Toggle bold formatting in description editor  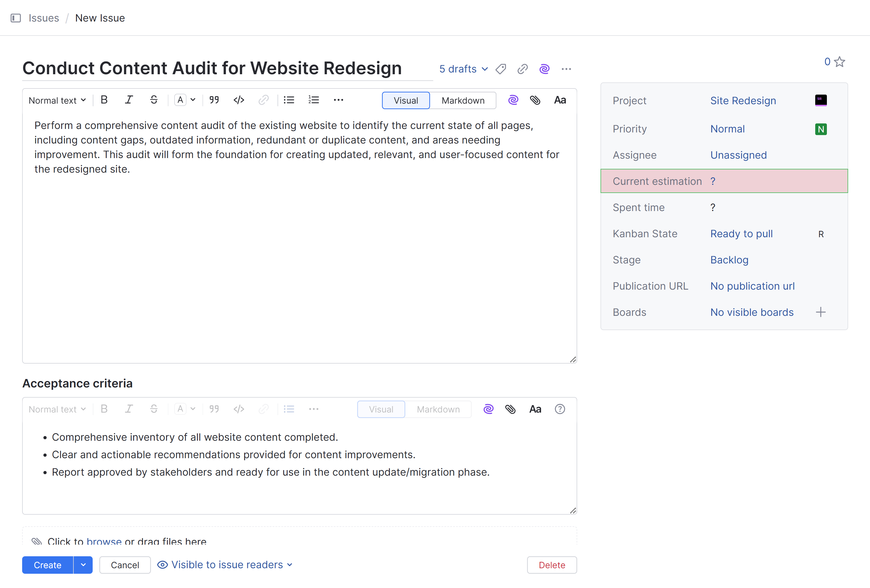pyautogui.click(x=104, y=100)
